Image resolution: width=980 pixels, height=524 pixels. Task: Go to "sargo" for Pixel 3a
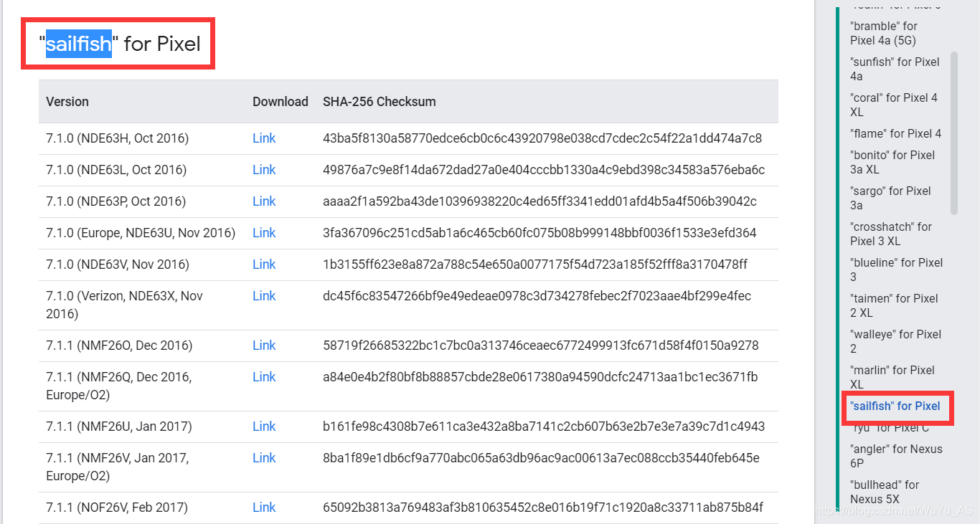point(890,199)
